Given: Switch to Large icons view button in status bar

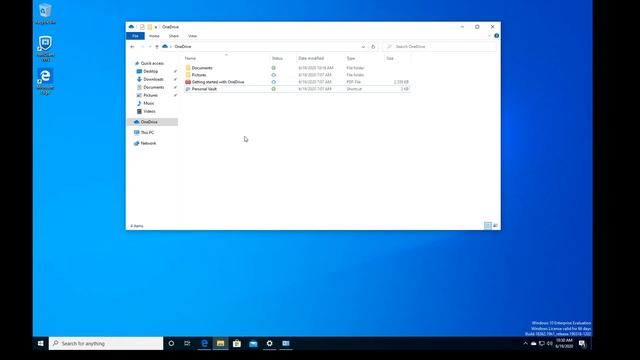Looking at the screenshot, I should click(x=495, y=226).
